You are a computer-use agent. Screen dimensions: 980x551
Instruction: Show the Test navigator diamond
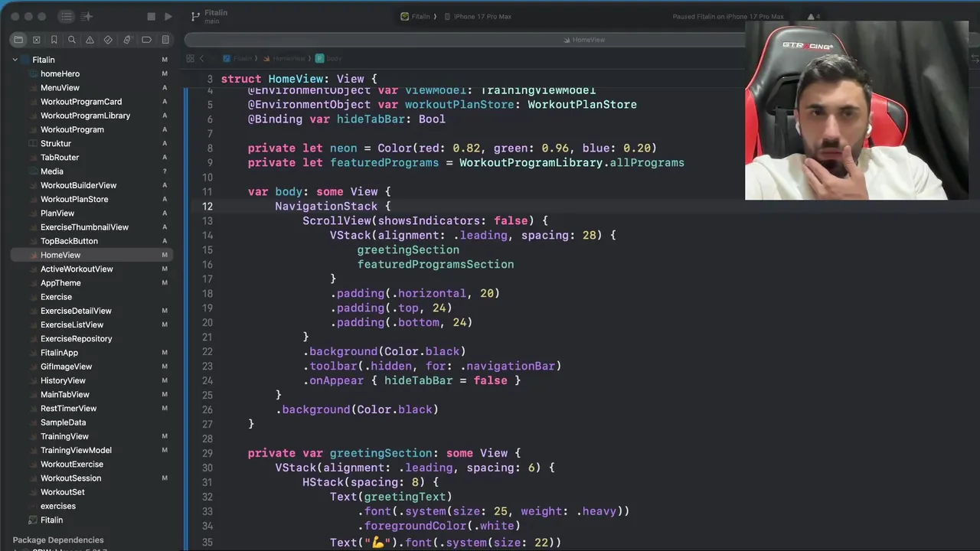click(108, 40)
